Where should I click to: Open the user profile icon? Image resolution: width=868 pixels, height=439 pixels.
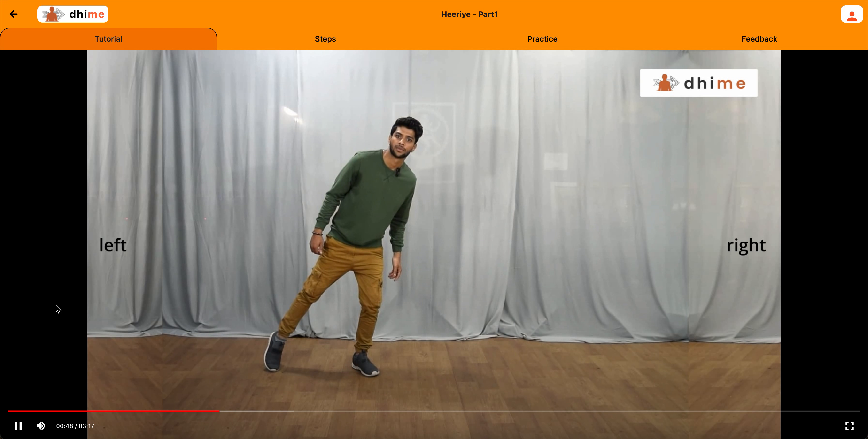click(x=852, y=15)
